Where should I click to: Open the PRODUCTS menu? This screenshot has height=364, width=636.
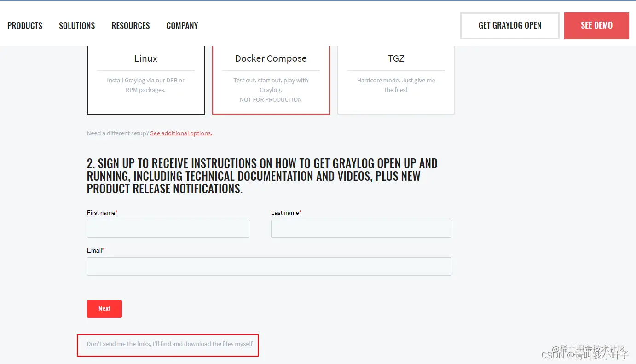coord(25,26)
